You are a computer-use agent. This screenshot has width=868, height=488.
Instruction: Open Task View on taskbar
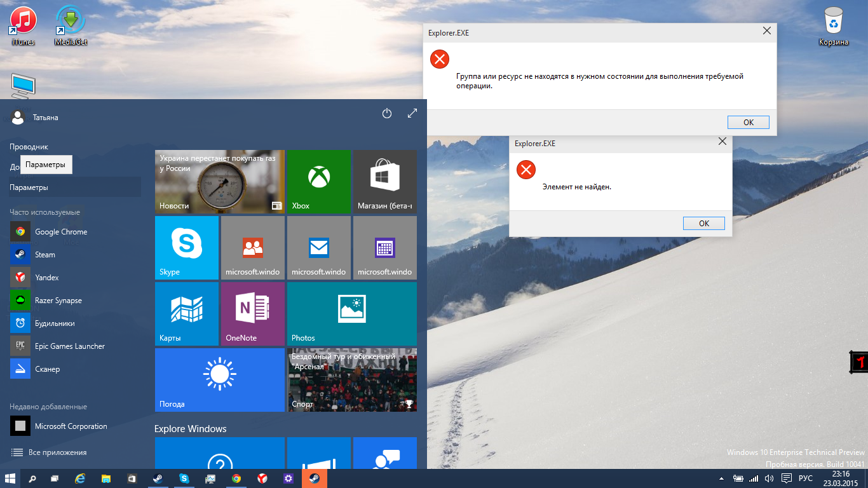(x=55, y=478)
